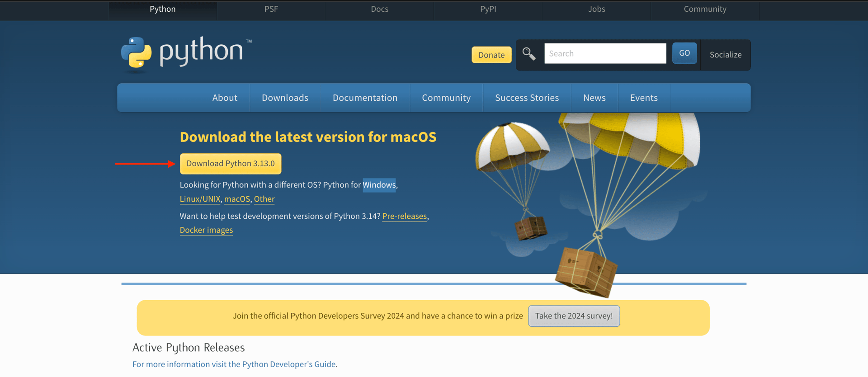This screenshot has width=868, height=377.
Task: Follow the Linux/UNIX download link
Action: (200, 199)
